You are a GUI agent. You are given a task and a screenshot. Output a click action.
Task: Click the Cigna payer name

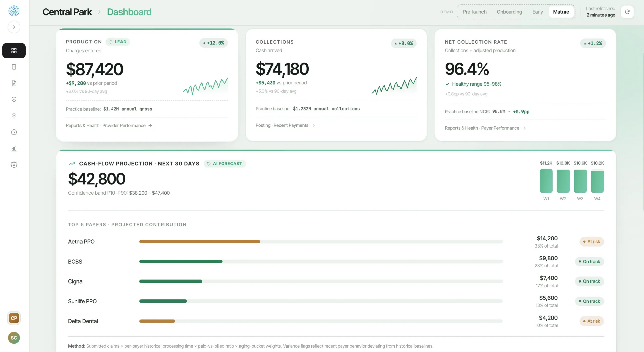coord(75,281)
